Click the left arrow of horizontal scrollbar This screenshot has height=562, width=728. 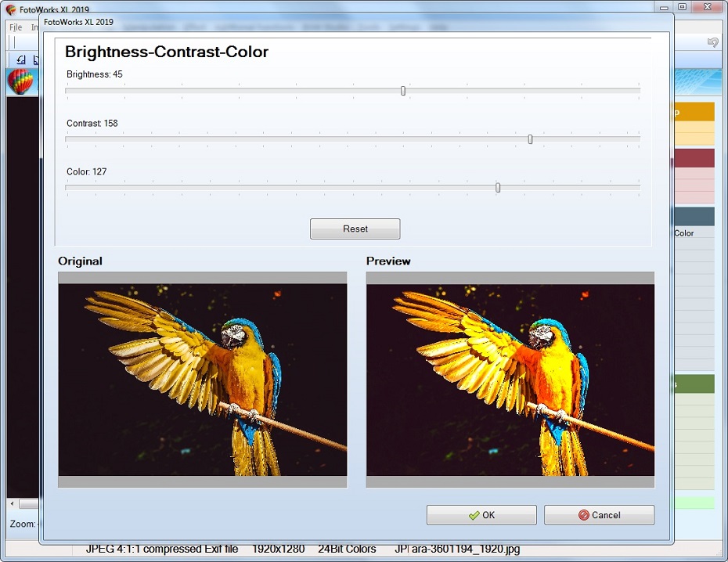[11, 503]
